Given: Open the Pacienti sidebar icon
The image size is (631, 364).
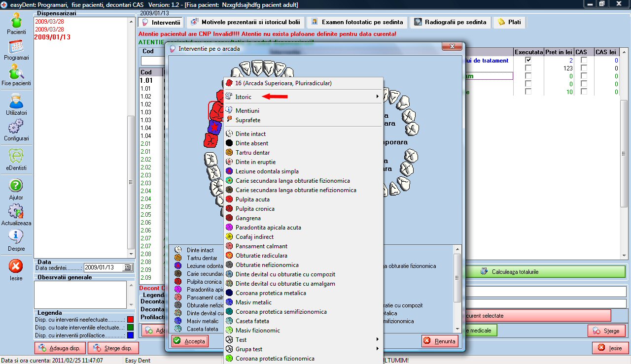Looking at the screenshot, I should click(16, 21).
